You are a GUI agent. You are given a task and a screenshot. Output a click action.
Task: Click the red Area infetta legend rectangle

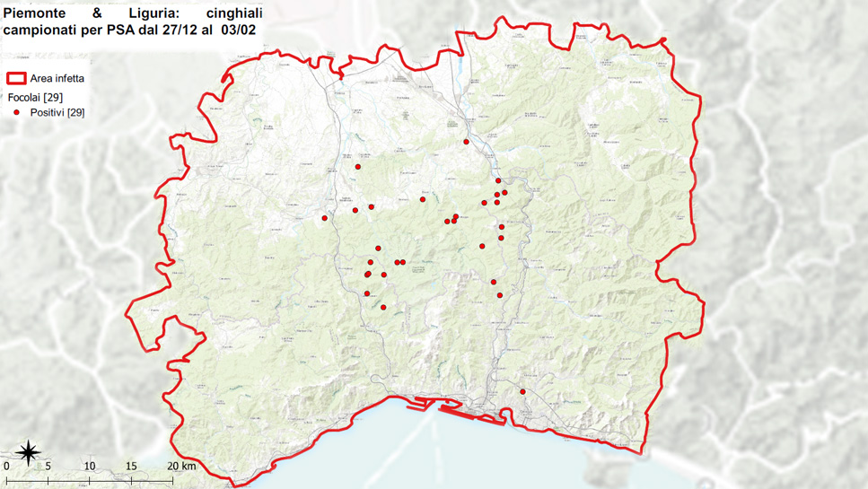(16, 78)
